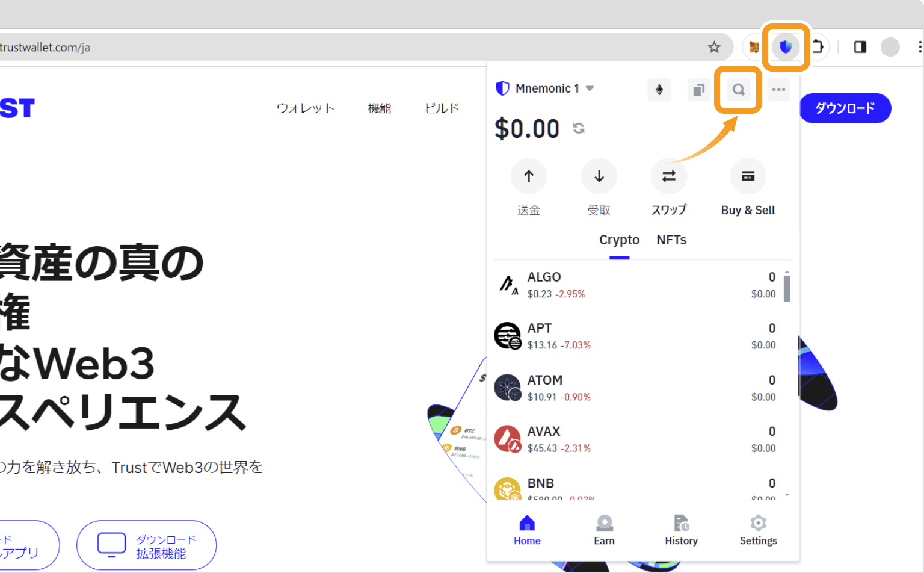Open the wallet search magnifier icon
This screenshot has height=573, width=924.
[x=738, y=90]
